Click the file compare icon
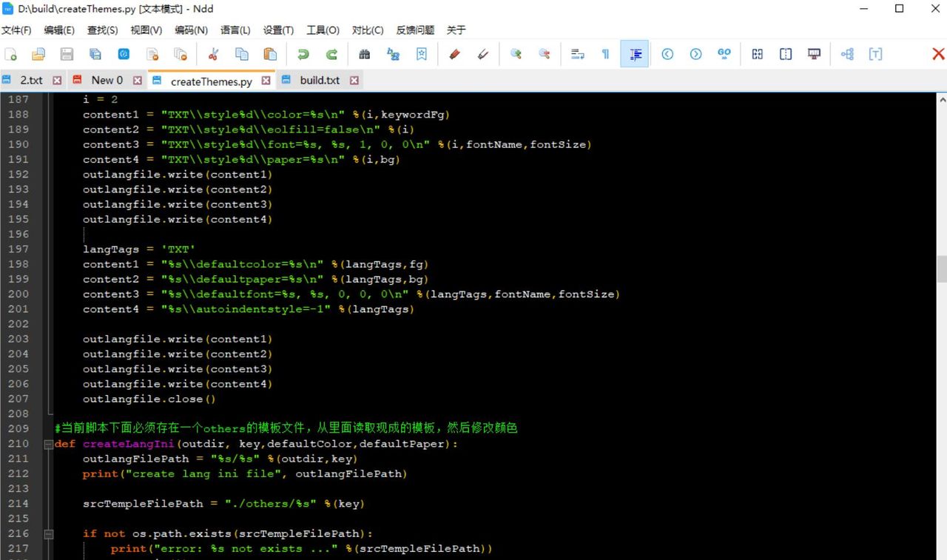 (x=758, y=54)
